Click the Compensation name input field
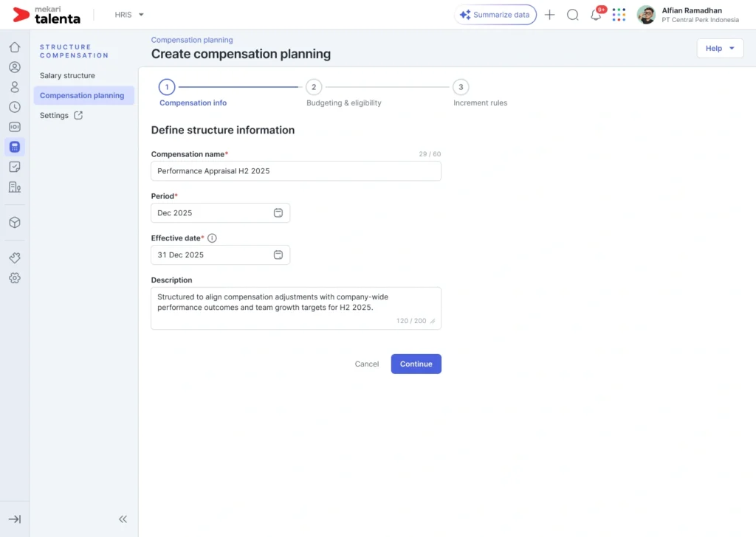The width and height of the screenshot is (756, 537). (x=296, y=171)
